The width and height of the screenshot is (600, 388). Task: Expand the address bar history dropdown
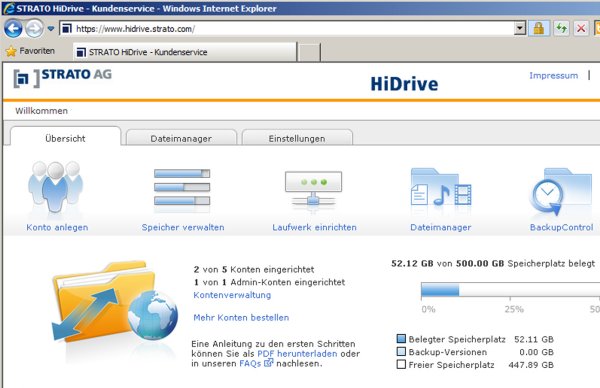click(520, 28)
